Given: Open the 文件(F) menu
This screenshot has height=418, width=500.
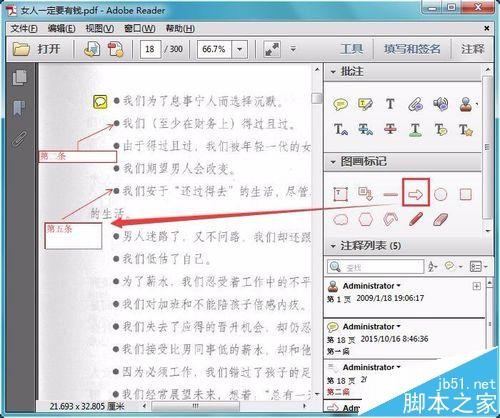Looking at the screenshot, I should [x=24, y=28].
